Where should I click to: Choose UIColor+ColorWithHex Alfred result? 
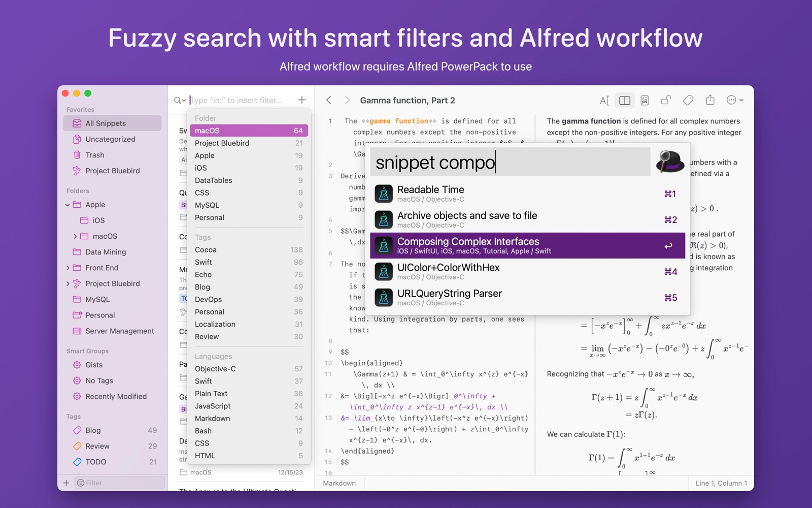pyautogui.click(x=528, y=271)
